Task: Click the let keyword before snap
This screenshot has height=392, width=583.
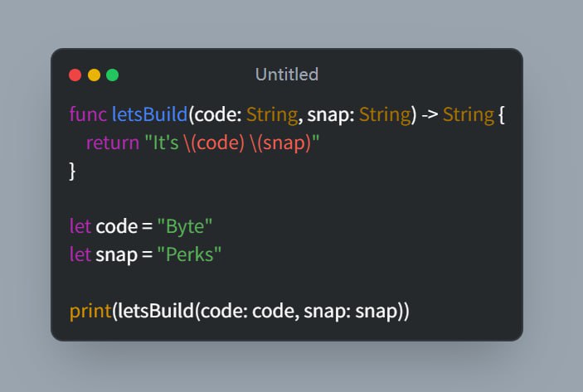Action: pyautogui.click(x=80, y=255)
